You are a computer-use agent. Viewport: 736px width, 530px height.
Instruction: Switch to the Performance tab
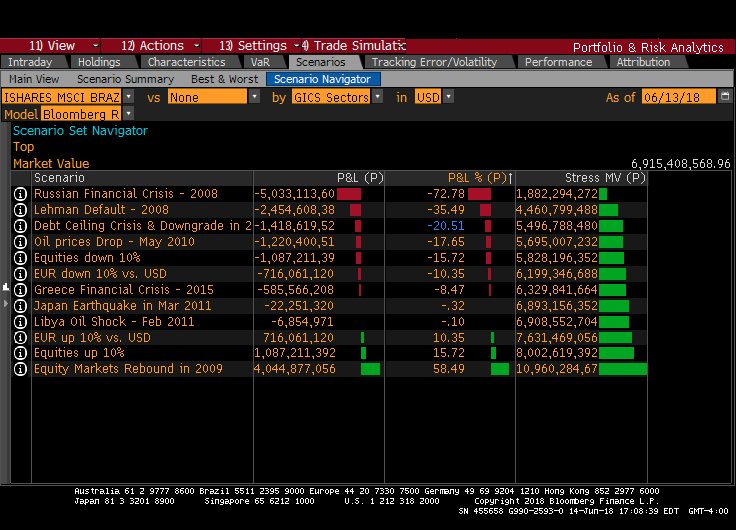click(559, 62)
